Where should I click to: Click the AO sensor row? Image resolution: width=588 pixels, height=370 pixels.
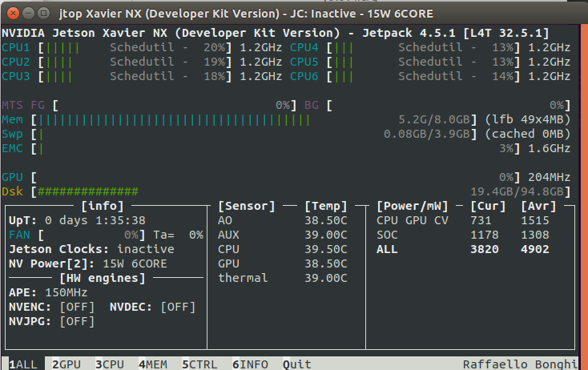283,220
